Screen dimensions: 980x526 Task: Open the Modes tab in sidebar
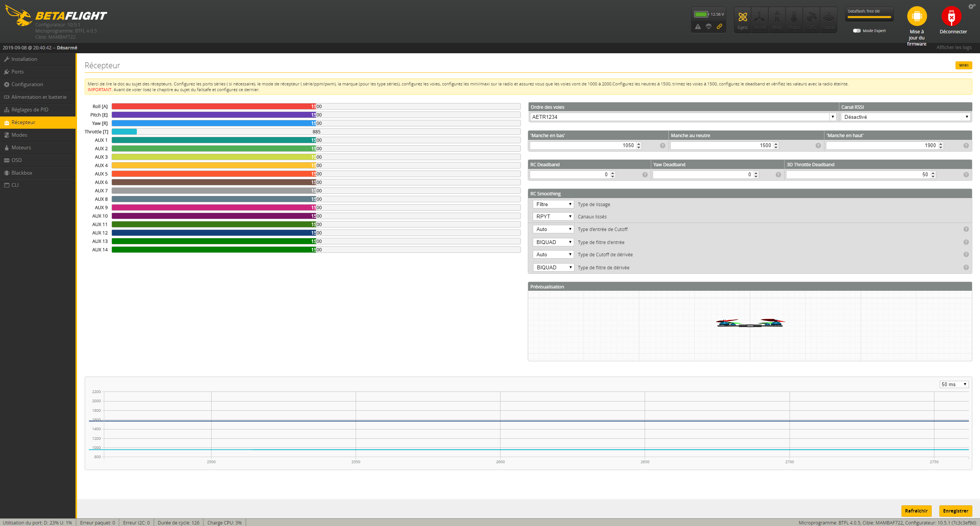click(19, 135)
